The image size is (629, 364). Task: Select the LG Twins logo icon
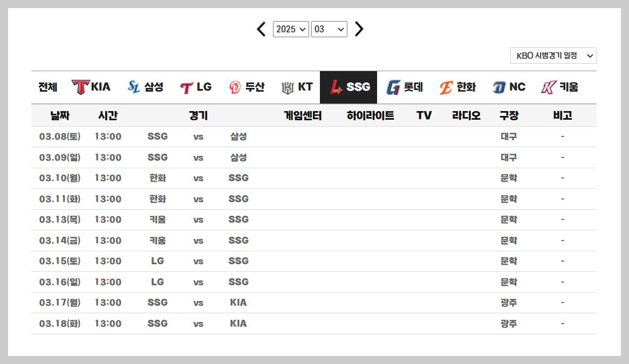[188, 86]
